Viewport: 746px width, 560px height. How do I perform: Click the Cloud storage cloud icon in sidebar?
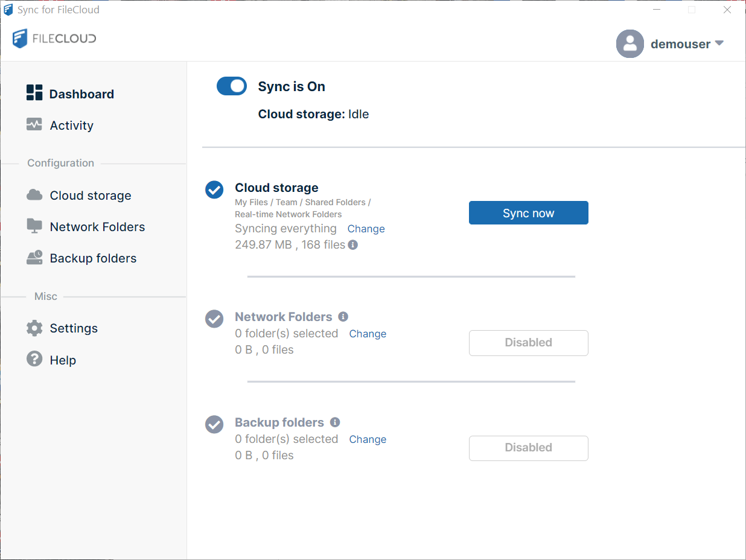[34, 195]
